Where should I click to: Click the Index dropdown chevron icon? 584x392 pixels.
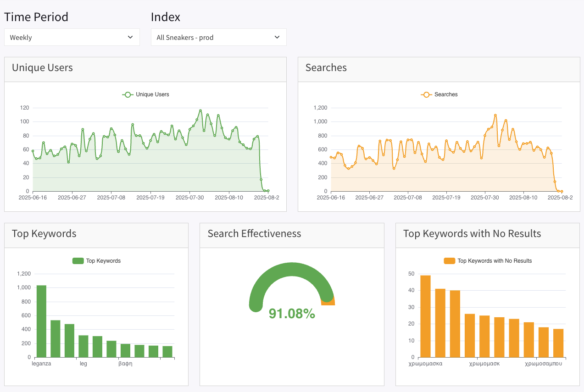(277, 37)
